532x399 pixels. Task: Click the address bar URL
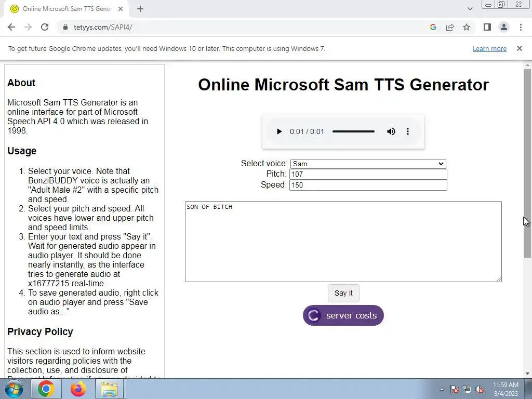pos(103,27)
